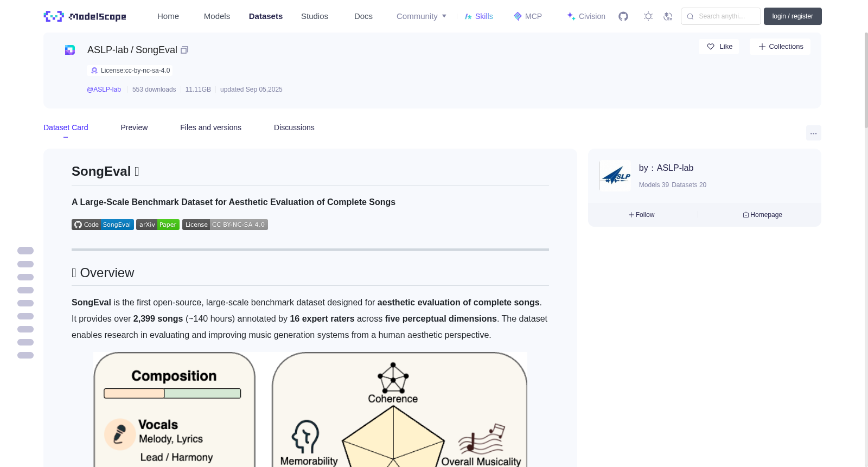Copy the ASLP-lab / SongEval dataset name
The image size is (868, 467).
[x=184, y=50]
